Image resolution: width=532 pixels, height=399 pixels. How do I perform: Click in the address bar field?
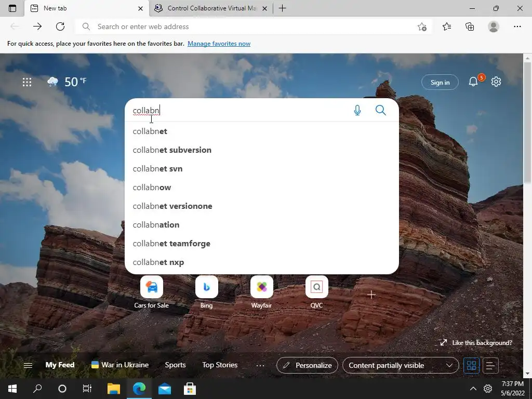point(253,26)
